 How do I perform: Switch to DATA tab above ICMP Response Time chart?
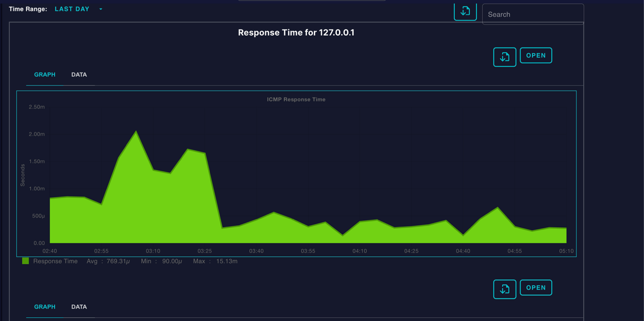(79, 75)
